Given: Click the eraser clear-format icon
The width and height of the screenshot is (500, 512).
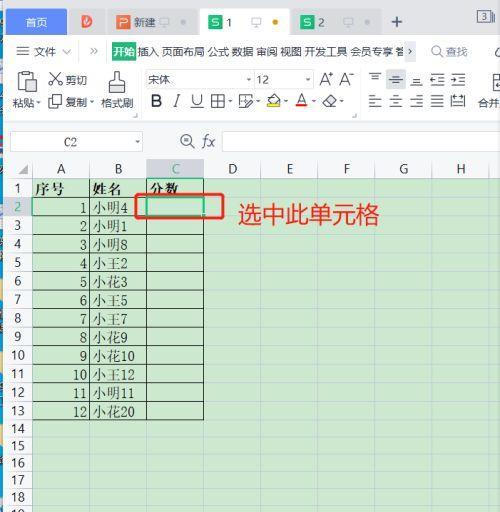Looking at the screenshot, I should (x=330, y=101).
